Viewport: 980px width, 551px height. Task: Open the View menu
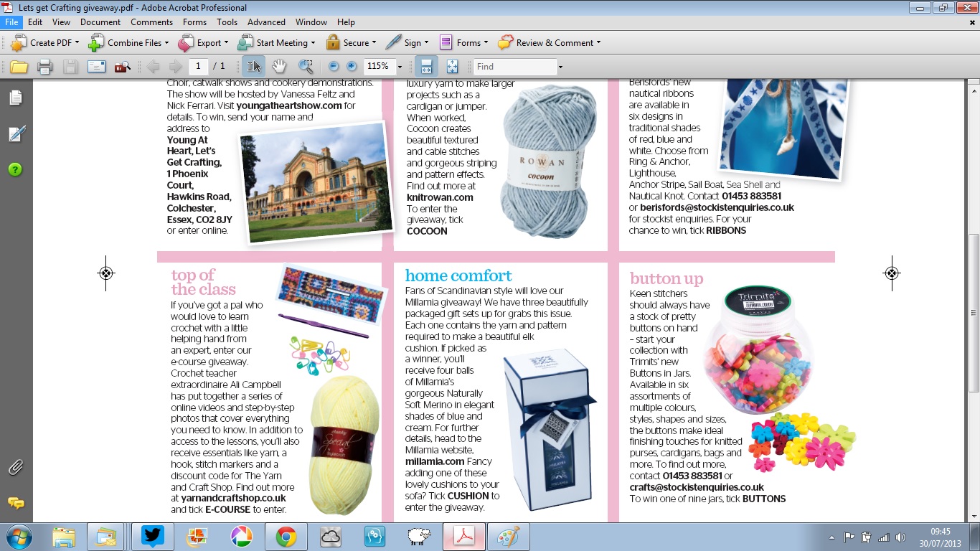(61, 22)
